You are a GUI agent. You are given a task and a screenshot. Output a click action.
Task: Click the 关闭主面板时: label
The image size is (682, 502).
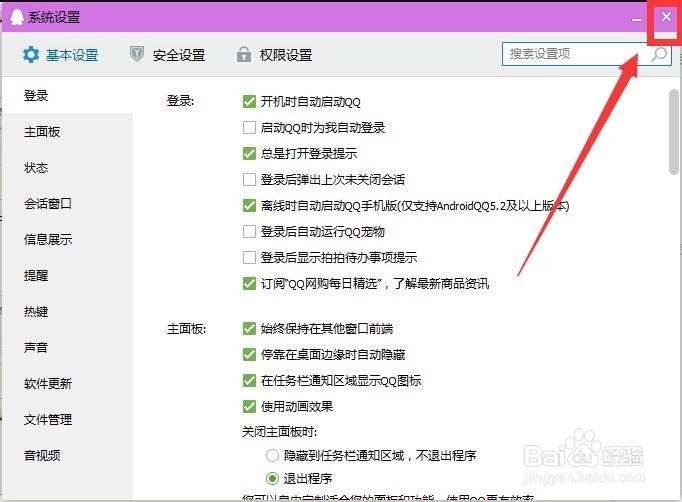tap(280, 432)
